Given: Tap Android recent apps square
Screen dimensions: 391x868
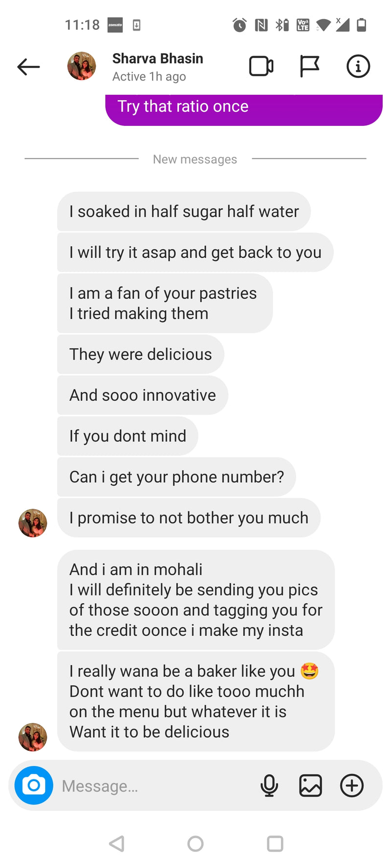Looking at the screenshot, I should tap(275, 843).
